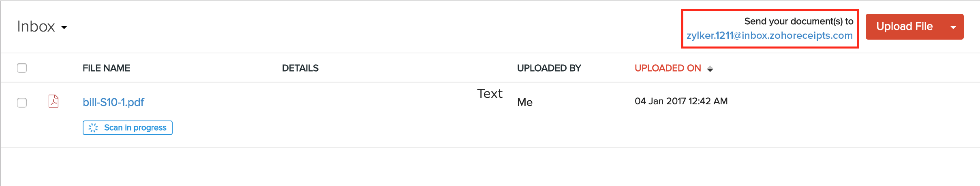Click the uploader name Me
Image resolution: width=980 pixels, height=186 pixels.
pos(524,102)
